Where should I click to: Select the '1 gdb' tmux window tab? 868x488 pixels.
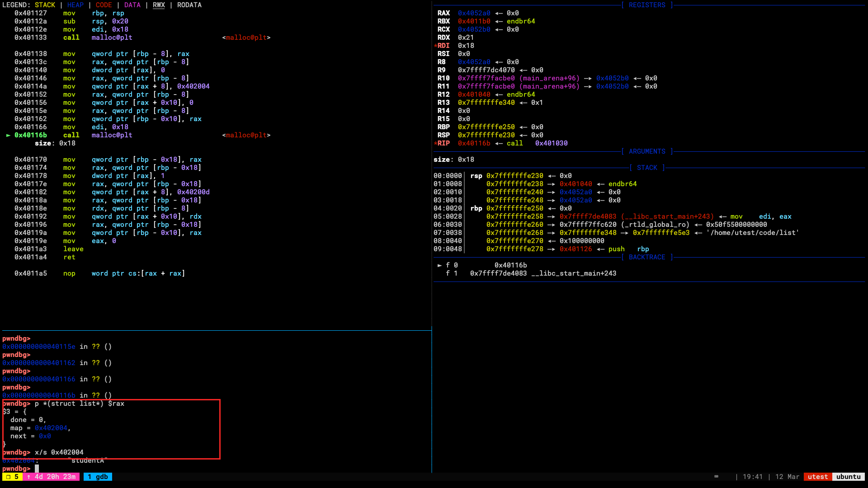click(98, 477)
